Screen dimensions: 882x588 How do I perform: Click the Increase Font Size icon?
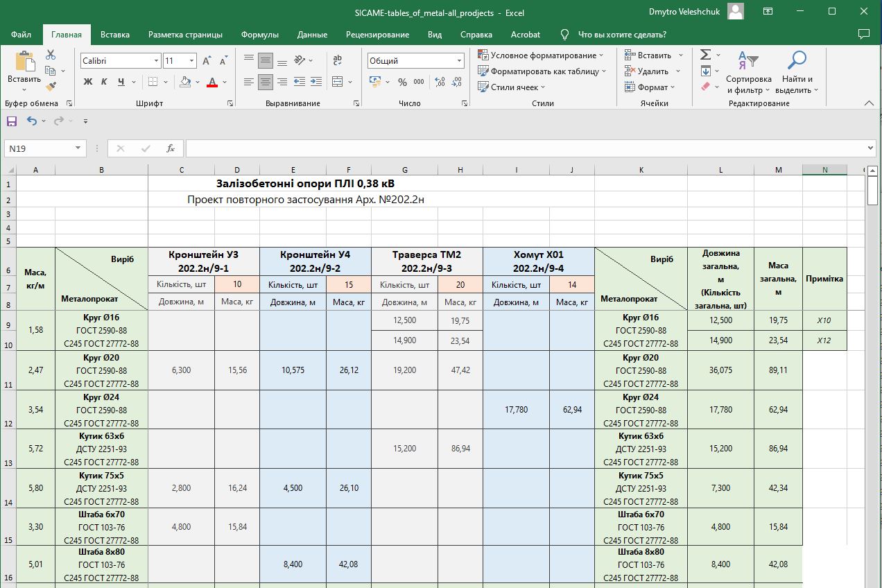pyautogui.click(x=207, y=61)
